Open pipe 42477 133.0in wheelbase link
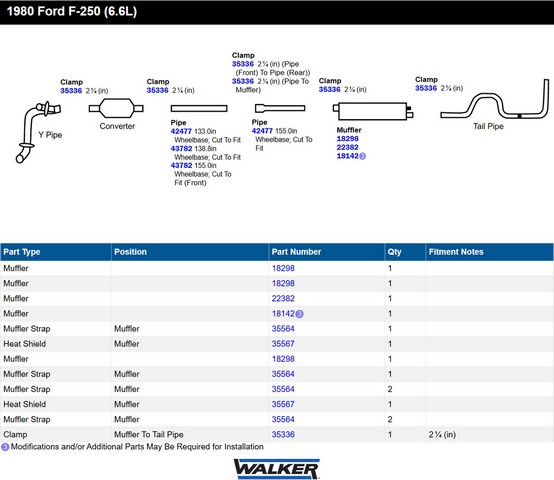This screenshot has width=554, height=480. pos(181,131)
